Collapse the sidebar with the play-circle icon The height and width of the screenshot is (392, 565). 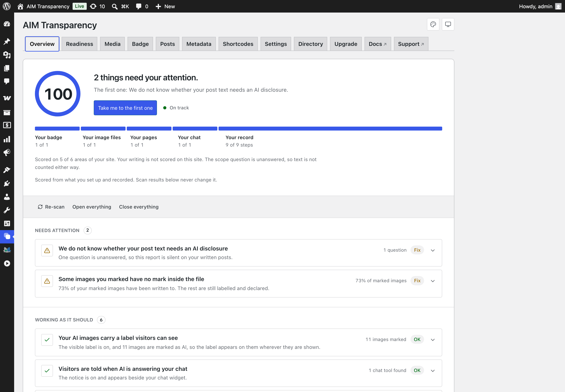(x=7, y=264)
